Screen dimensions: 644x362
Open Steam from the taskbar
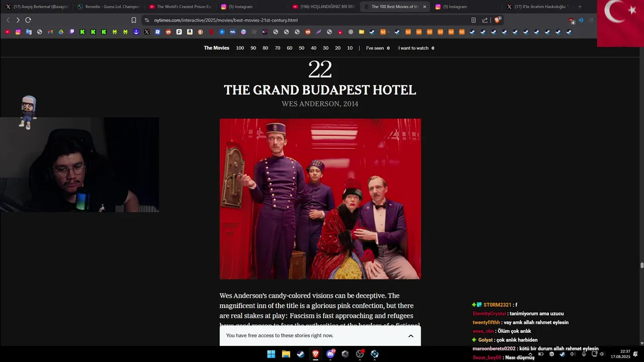point(300,354)
